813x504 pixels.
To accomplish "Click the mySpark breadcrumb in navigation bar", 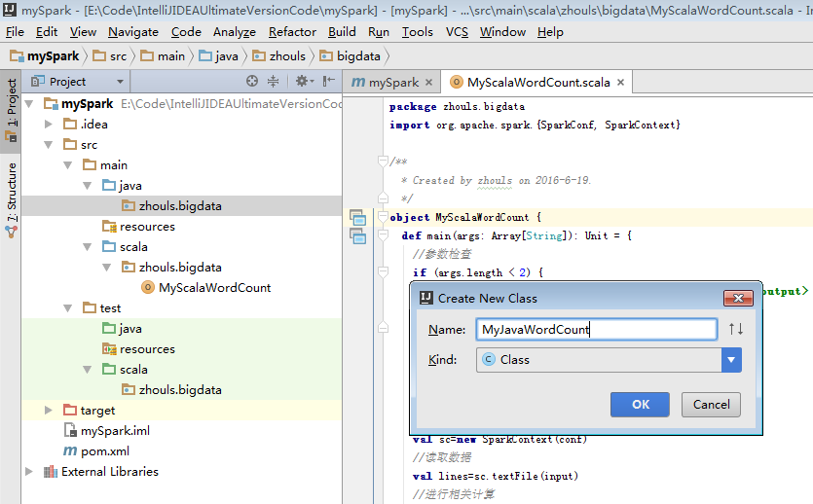I will (45, 55).
